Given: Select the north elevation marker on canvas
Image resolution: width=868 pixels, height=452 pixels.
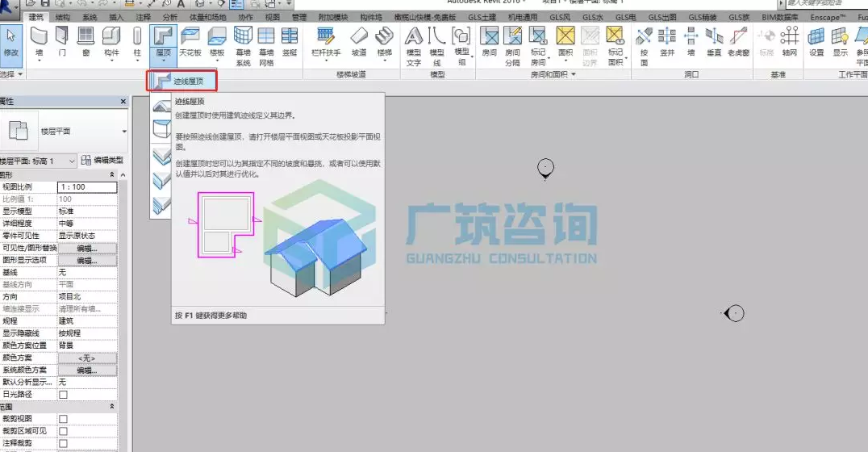Looking at the screenshot, I should coord(545,169).
